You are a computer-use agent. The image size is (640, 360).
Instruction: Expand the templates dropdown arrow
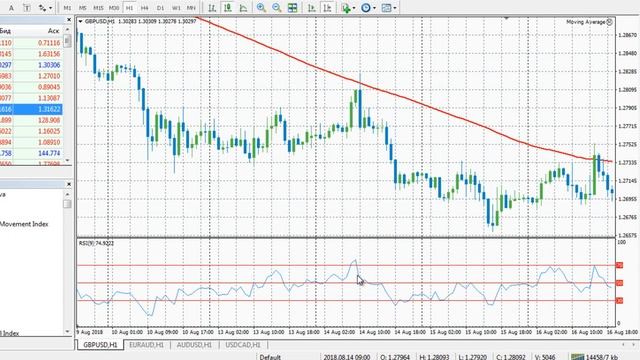point(395,8)
